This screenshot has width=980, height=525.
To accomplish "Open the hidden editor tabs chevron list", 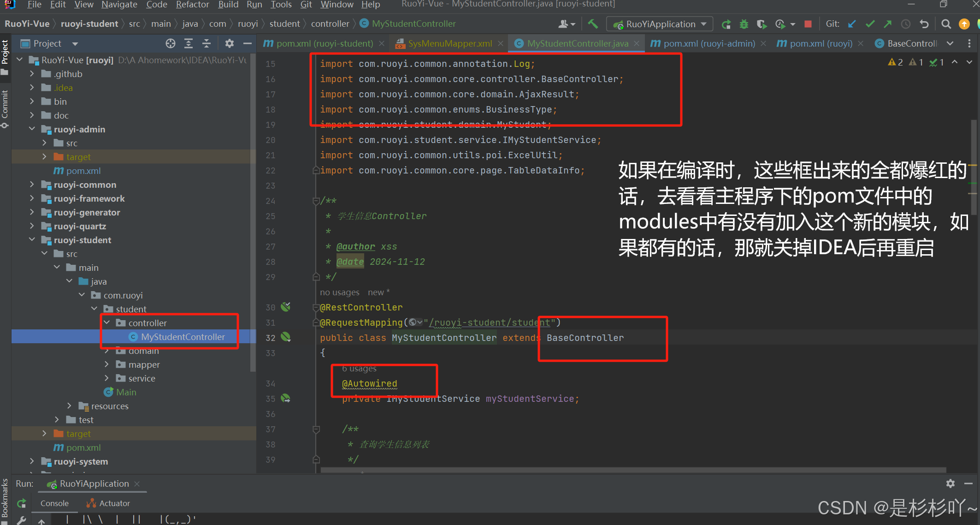I will point(950,43).
